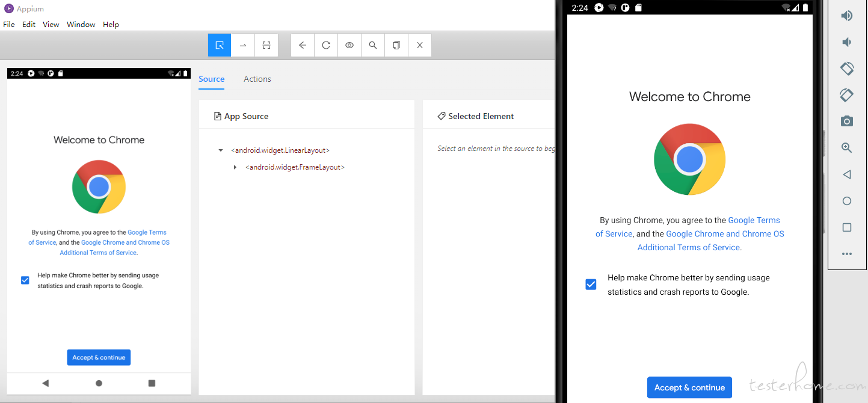This screenshot has height=403, width=868.
Task: Open Additional Terms of Service link in Appium screenshot
Action: click(98, 253)
